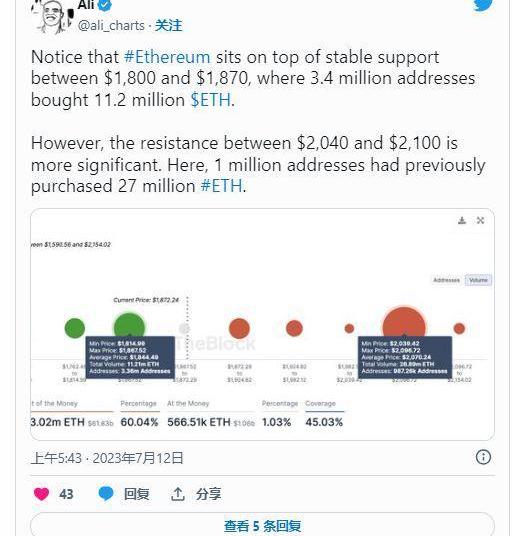Expand chart with fullscreen icon
This screenshot has width=522, height=536.
click(x=480, y=220)
